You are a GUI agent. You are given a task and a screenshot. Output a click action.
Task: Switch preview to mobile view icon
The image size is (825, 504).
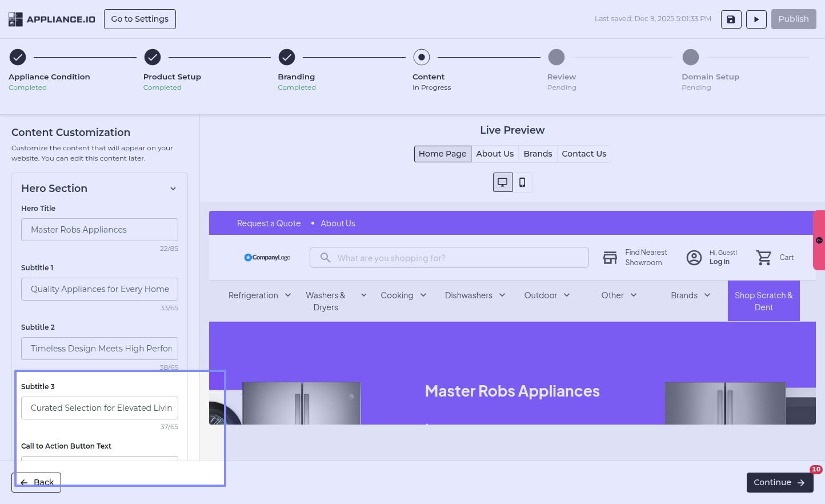[x=522, y=182]
